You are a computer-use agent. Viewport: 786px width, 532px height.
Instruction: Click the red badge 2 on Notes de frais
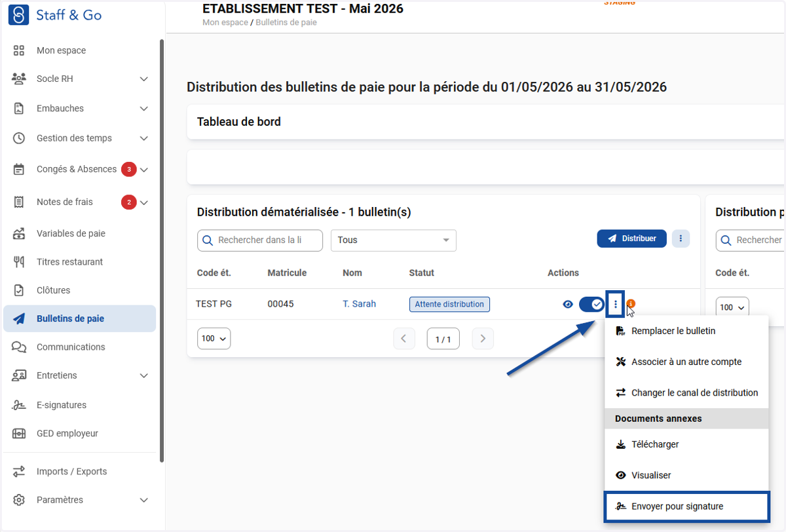(128, 202)
